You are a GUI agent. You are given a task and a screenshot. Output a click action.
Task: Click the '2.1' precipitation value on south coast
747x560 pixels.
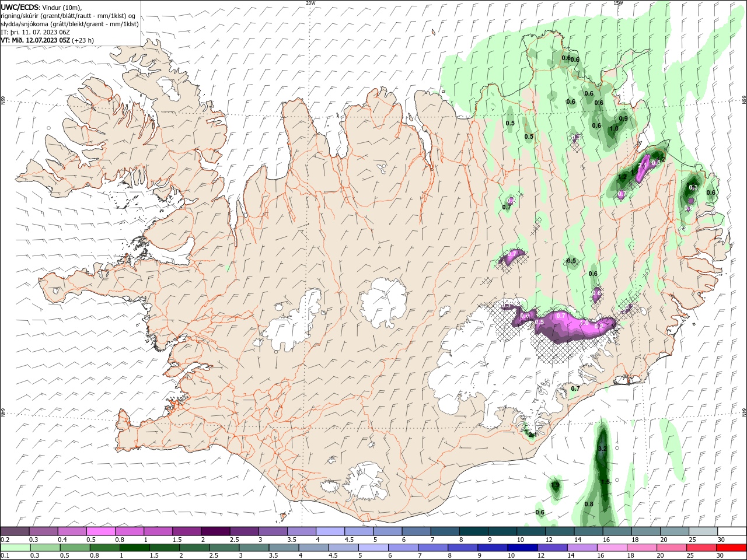(532, 435)
